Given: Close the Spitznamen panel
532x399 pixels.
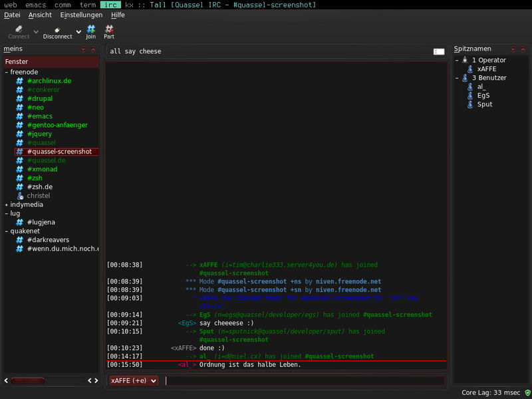Looking at the screenshot, I should click(523, 49).
